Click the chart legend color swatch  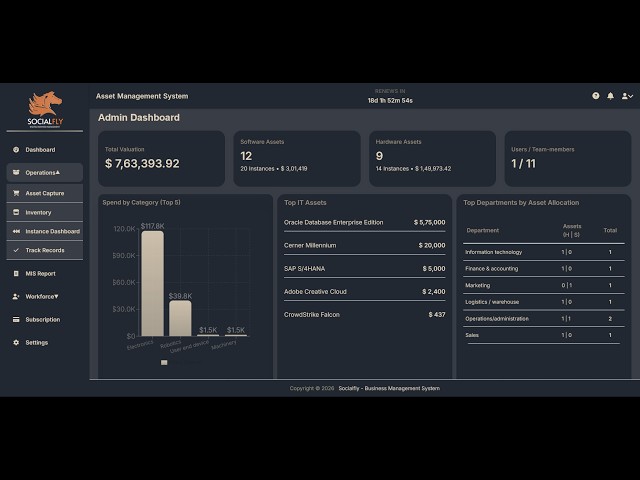tap(164, 362)
